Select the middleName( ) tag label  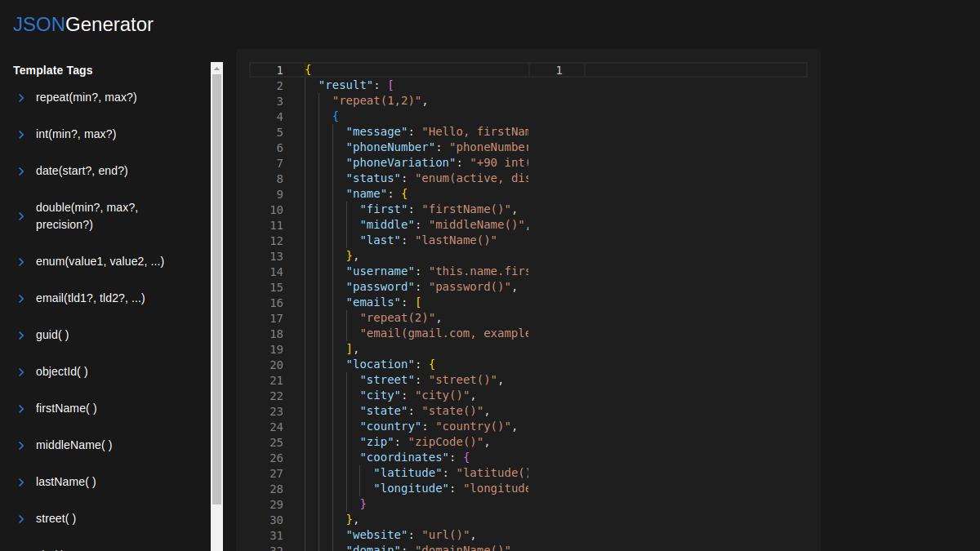(x=74, y=445)
